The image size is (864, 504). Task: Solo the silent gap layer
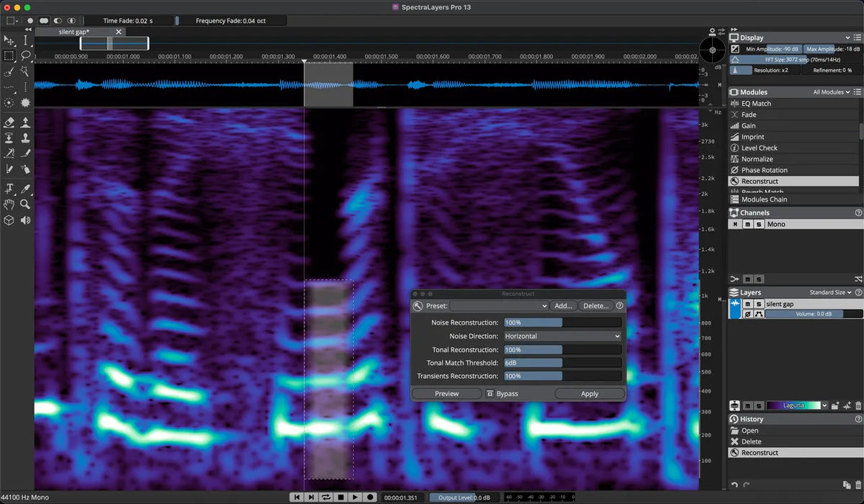(759, 305)
